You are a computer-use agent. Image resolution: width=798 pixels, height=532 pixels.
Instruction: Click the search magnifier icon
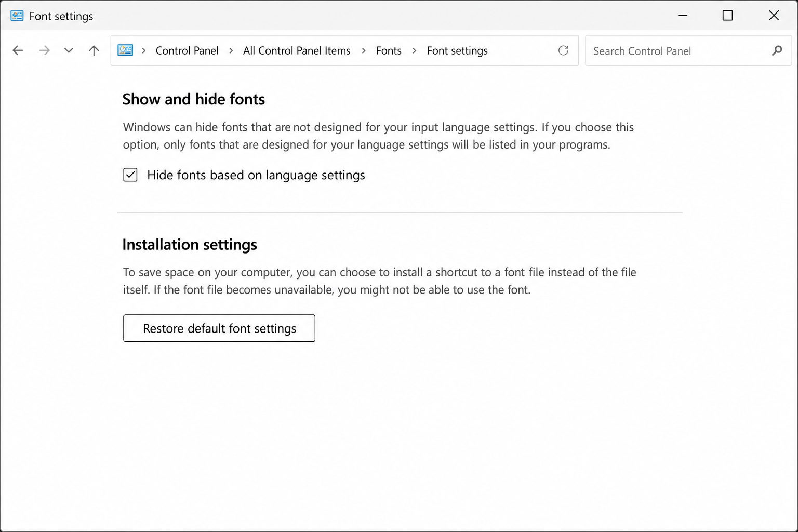coord(777,50)
